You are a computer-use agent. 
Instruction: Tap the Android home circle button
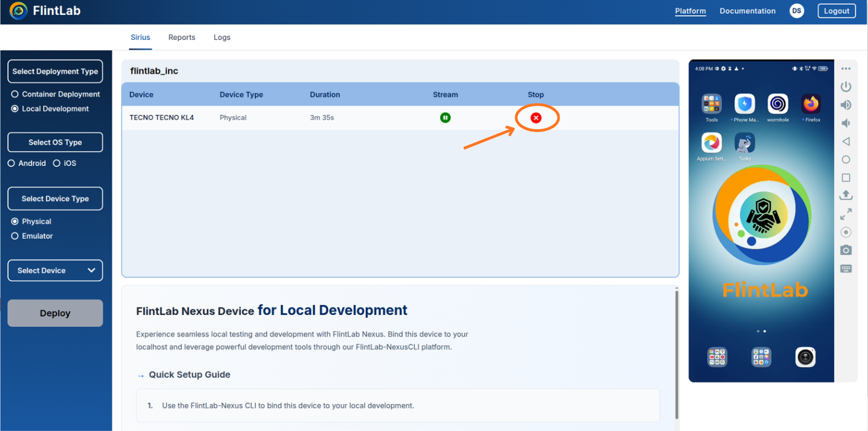tap(846, 159)
